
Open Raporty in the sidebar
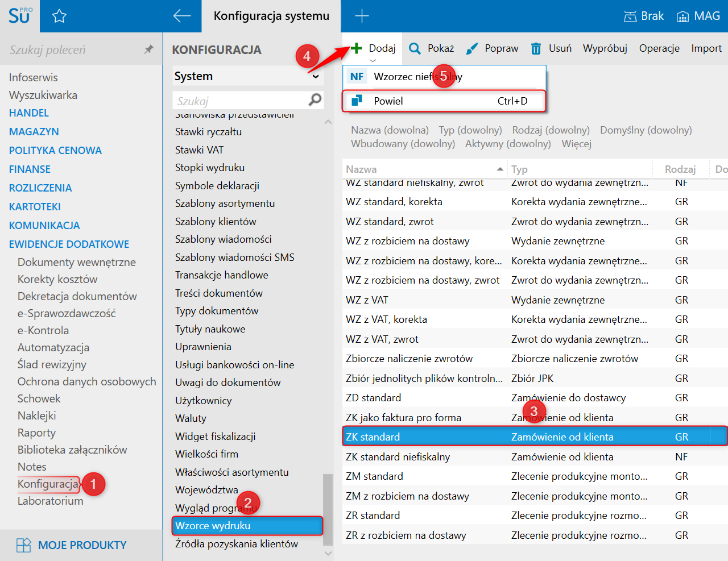[37, 433]
